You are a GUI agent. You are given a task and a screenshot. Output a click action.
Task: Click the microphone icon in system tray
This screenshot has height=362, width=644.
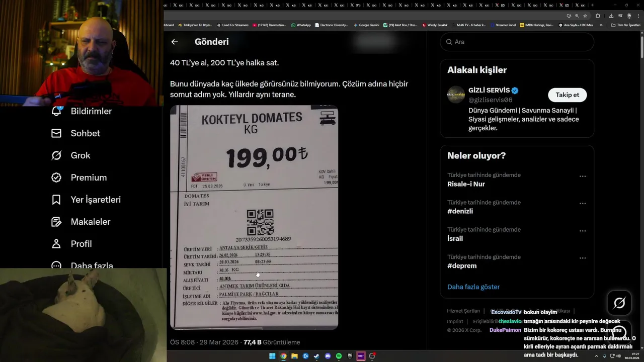click(604, 356)
